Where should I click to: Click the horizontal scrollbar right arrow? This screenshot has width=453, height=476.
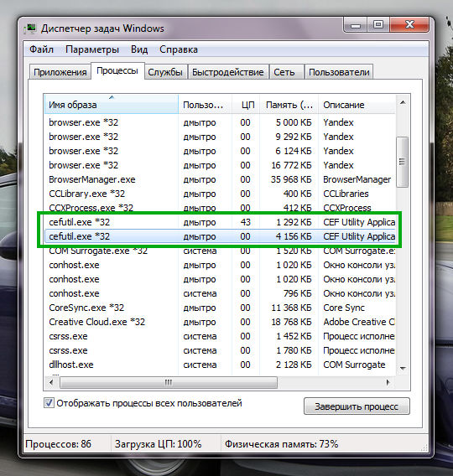tap(388, 382)
